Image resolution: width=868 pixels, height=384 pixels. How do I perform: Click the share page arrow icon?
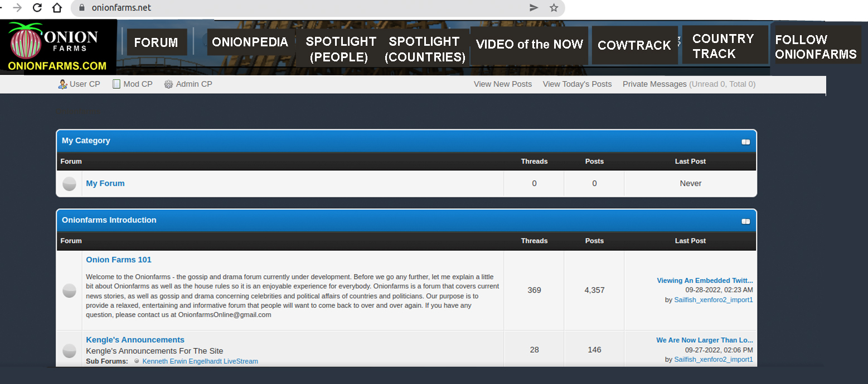[534, 8]
